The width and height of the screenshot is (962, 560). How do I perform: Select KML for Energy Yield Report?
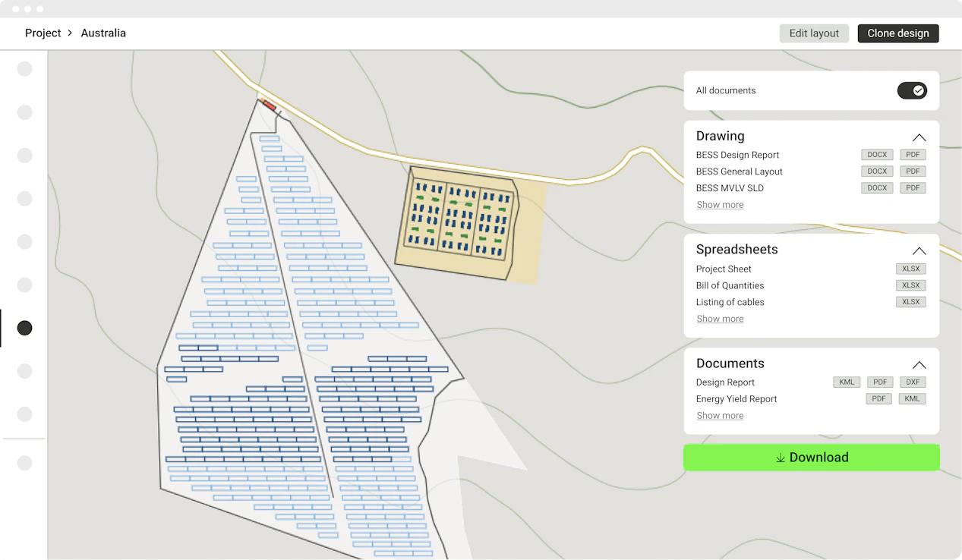[913, 399]
